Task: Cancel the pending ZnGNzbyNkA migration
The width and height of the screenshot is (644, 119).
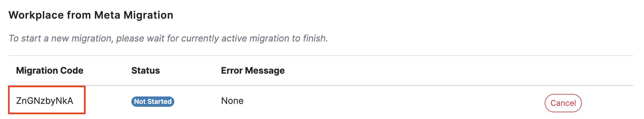Action: pos(563,103)
